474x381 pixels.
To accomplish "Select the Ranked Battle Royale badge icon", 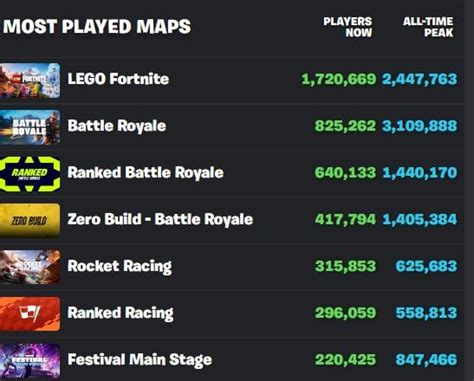I will click(x=30, y=174).
